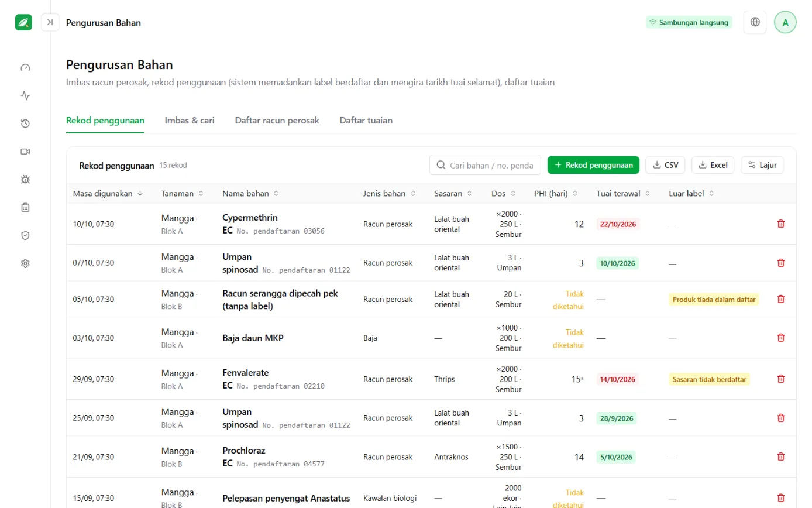Click the Sambungan langsung status badge
812x508 pixels.
tap(689, 23)
